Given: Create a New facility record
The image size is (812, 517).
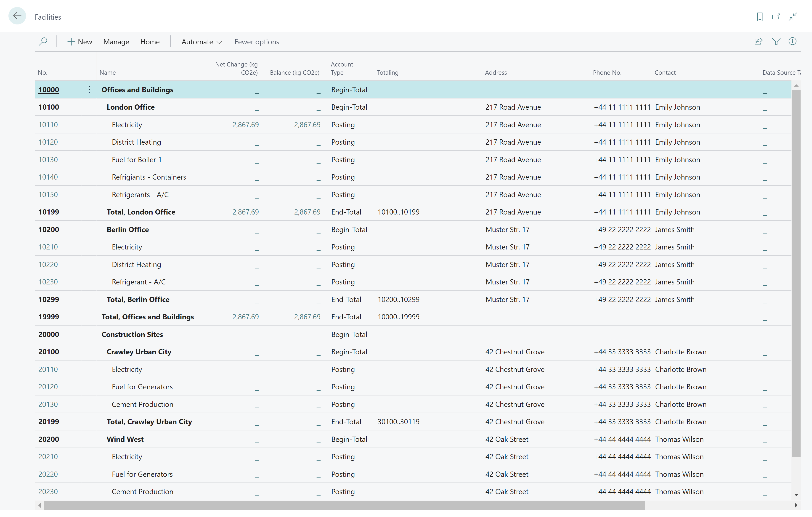Looking at the screenshot, I should tap(80, 42).
